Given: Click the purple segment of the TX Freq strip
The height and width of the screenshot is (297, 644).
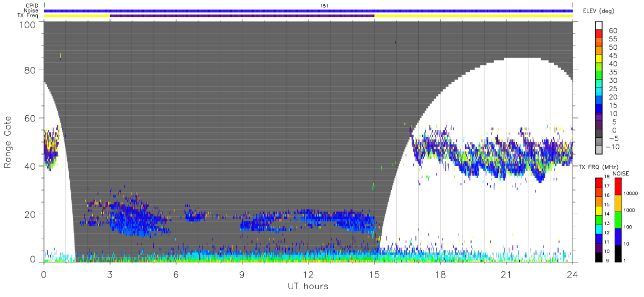Looking at the screenshot, I should 242,16.
